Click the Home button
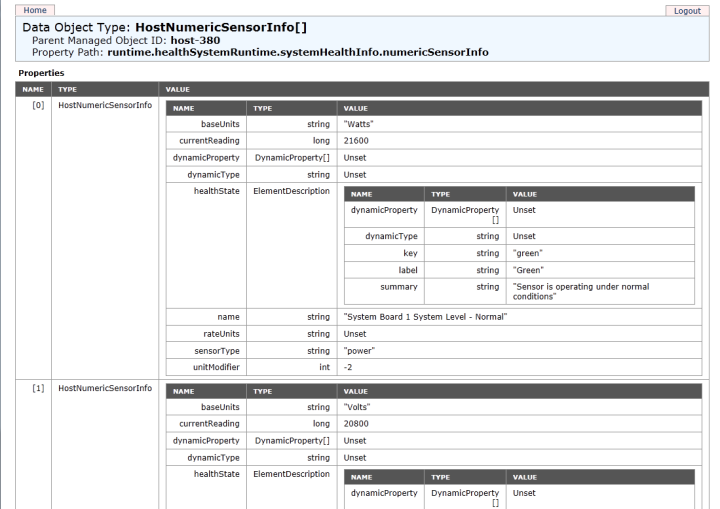 [35, 10]
